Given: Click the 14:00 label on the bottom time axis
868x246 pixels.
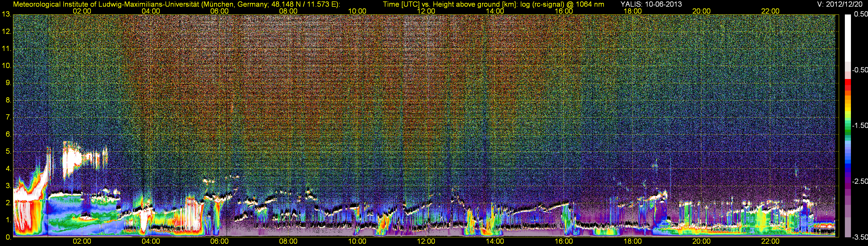Looking at the screenshot, I should [x=495, y=241].
